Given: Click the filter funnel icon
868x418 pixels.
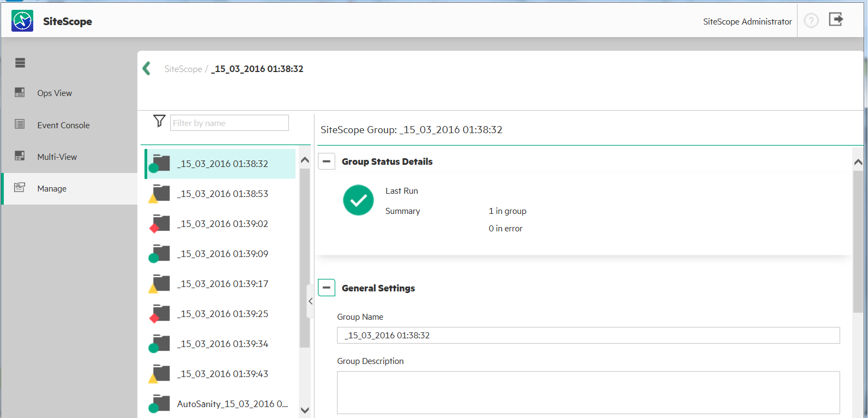Looking at the screenshot, I should [159, 121].
